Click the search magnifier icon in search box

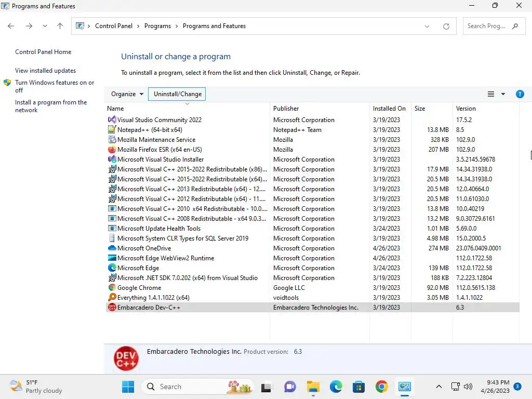tap(515, 26)
